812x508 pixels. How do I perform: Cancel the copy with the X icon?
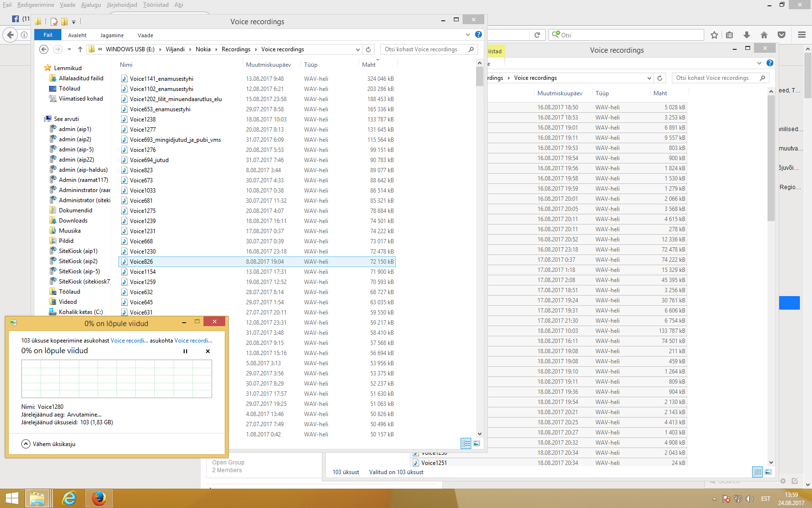pyautogui.click(x=208, y=351)
